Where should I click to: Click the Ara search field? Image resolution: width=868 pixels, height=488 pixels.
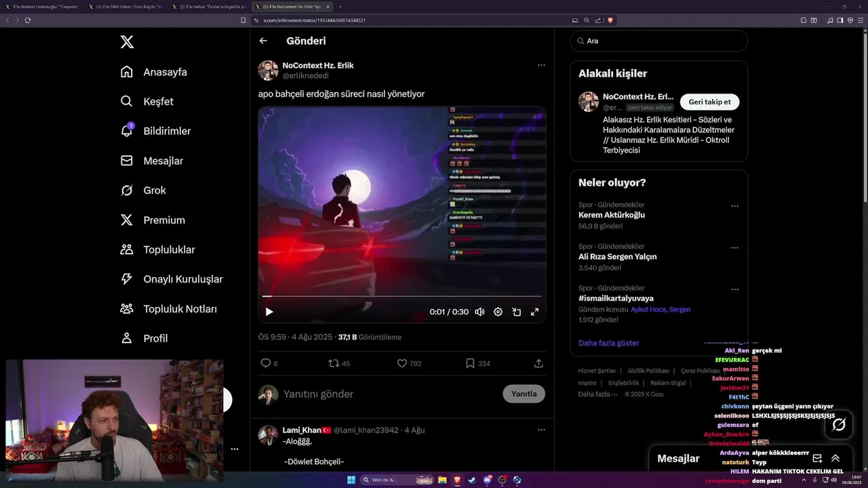pos(658,41)
